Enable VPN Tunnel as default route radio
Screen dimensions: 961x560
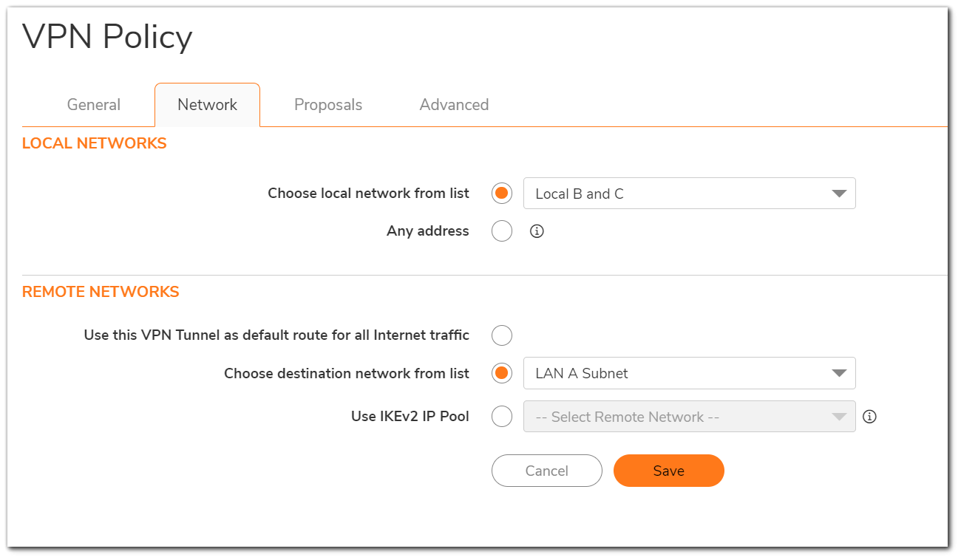coord(502,335)
